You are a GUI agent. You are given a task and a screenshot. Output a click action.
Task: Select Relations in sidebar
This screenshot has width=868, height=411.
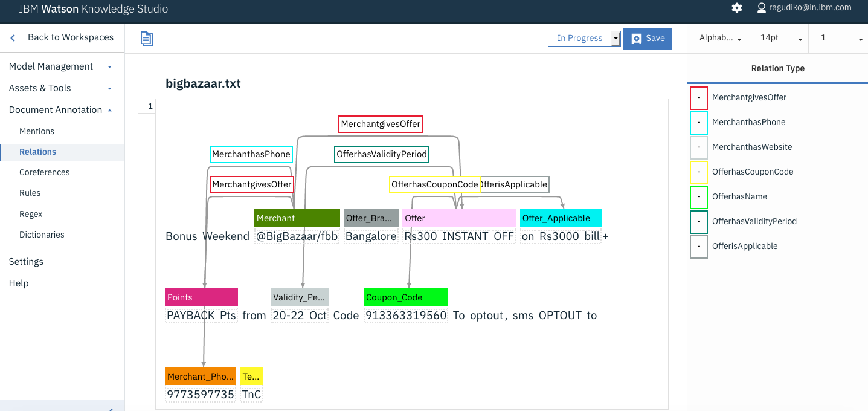coord(37,152)
